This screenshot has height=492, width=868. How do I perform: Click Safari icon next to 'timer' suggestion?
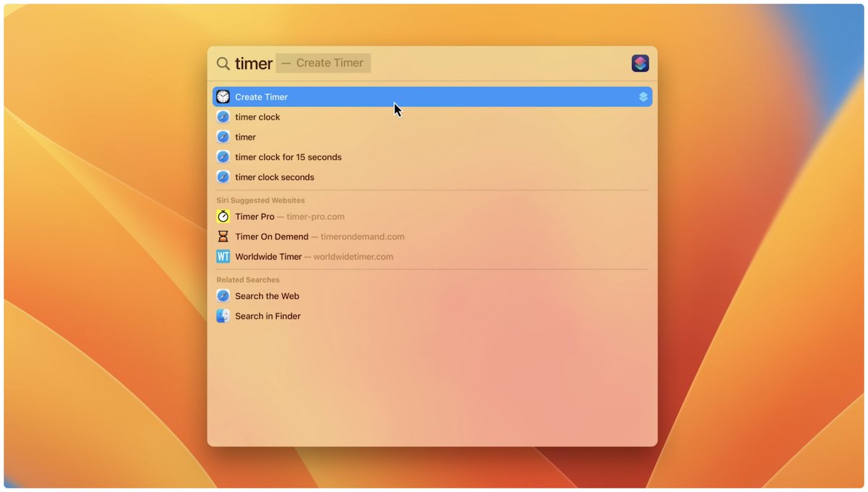pyautogui.click(x=223, y=137)
